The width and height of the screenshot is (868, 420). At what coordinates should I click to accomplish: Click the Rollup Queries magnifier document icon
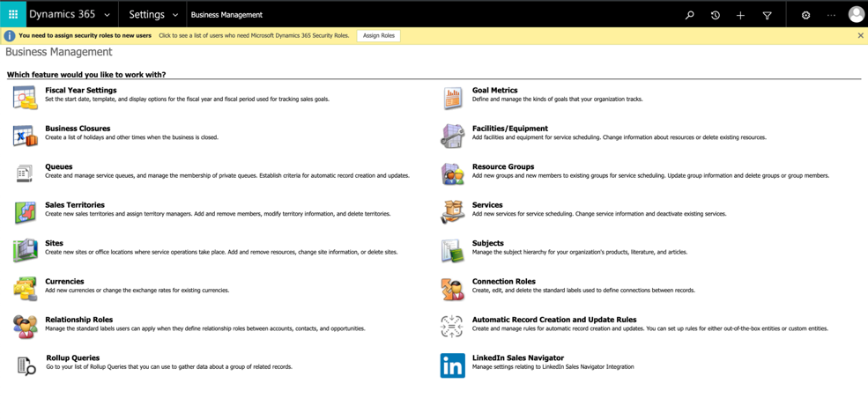tap(26, 365)
